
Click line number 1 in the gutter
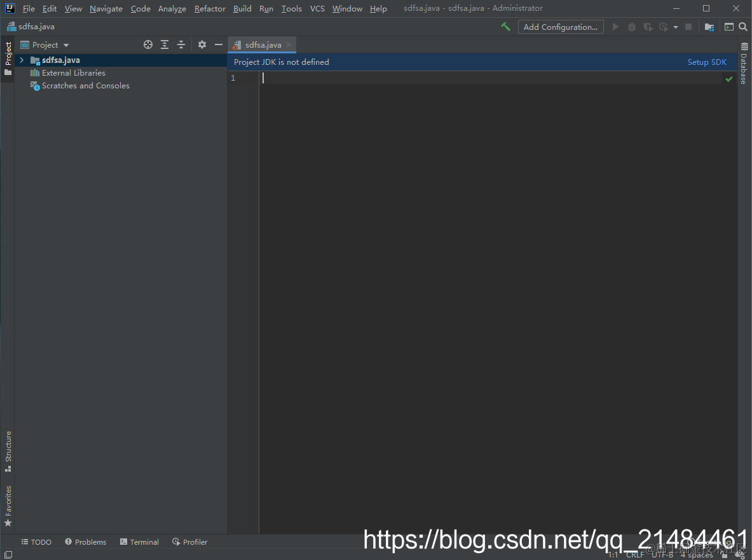233,78
